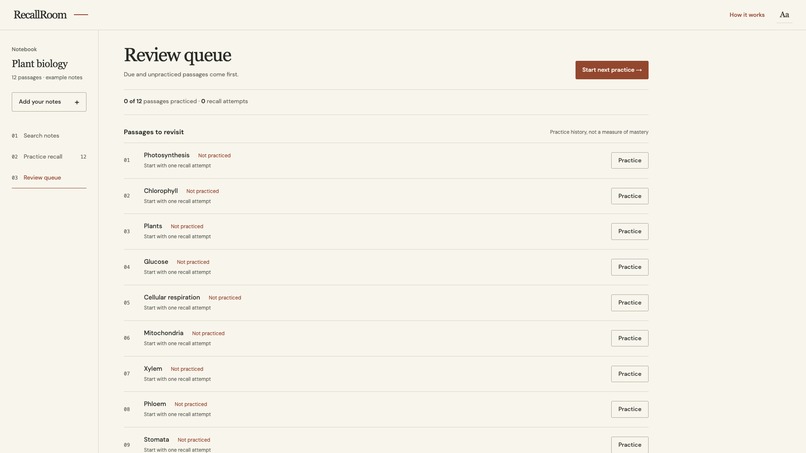
Task: Click the Cellular respiration passage title
Action: (172, 297)
